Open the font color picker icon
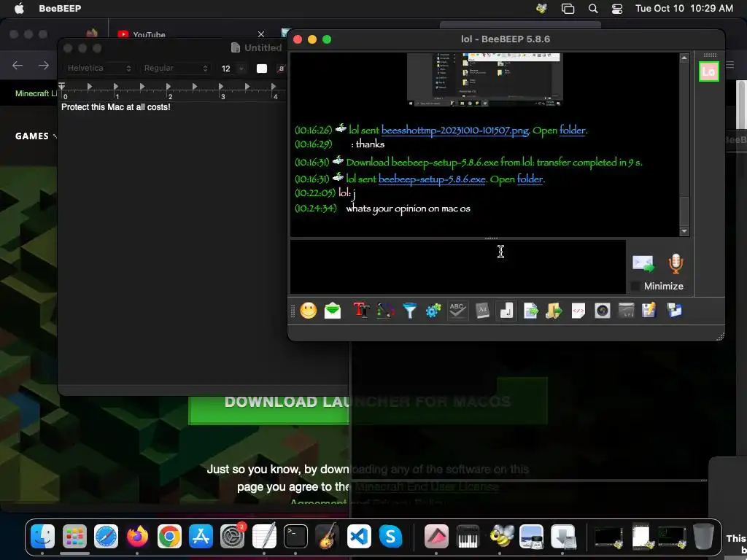The height and width of the screenshot is (560, 747). tap(385, 311)
